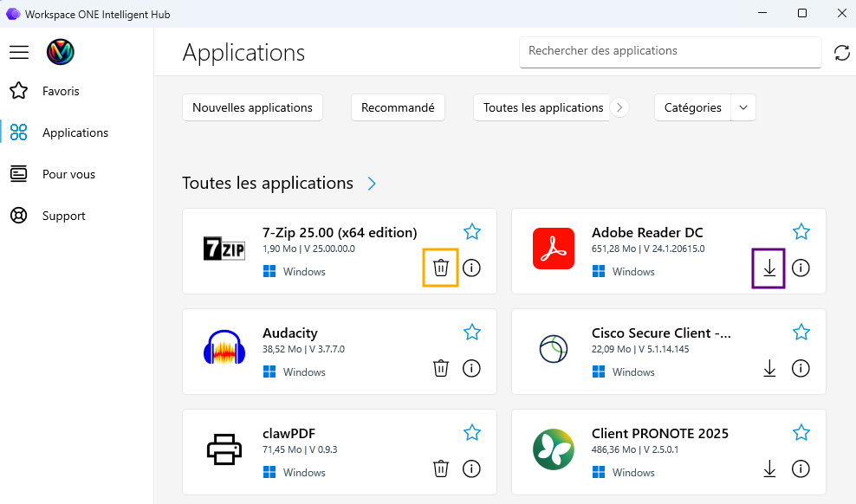The image size is (856, 504).
Task: Open the clawPDF app title
Action: pyautogui.click(x=289, y=433)
